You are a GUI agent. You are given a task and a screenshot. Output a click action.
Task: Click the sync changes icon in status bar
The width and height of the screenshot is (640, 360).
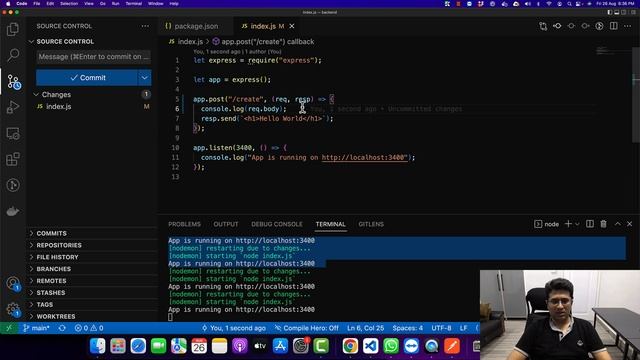coord(62,328)
